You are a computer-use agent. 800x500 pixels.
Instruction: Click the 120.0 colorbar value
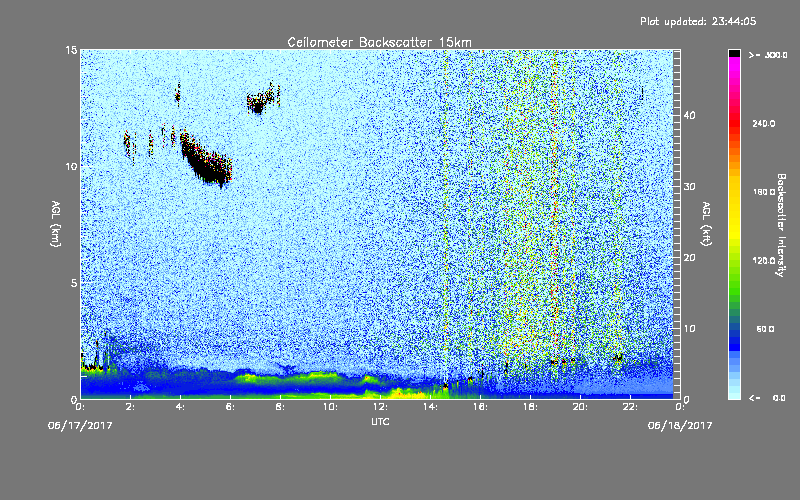click(x=763, y=261)
